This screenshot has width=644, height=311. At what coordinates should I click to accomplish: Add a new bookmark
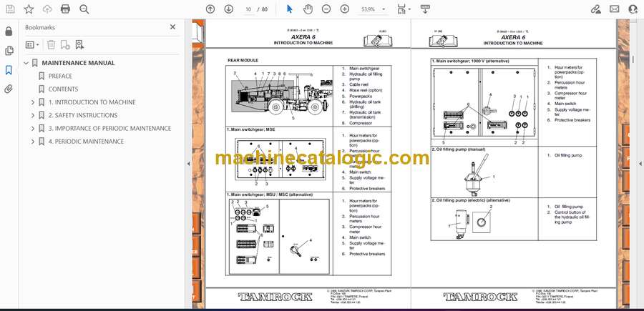(x=65, y=45)
